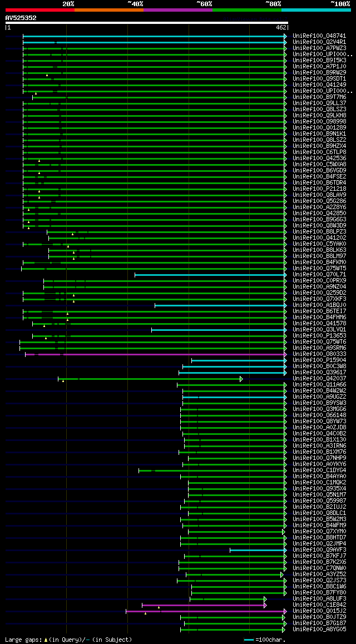The height and width of the screenshot is (644, 356).
Task: Select the UniRef100_P21218 label
Action: (319, 189)
